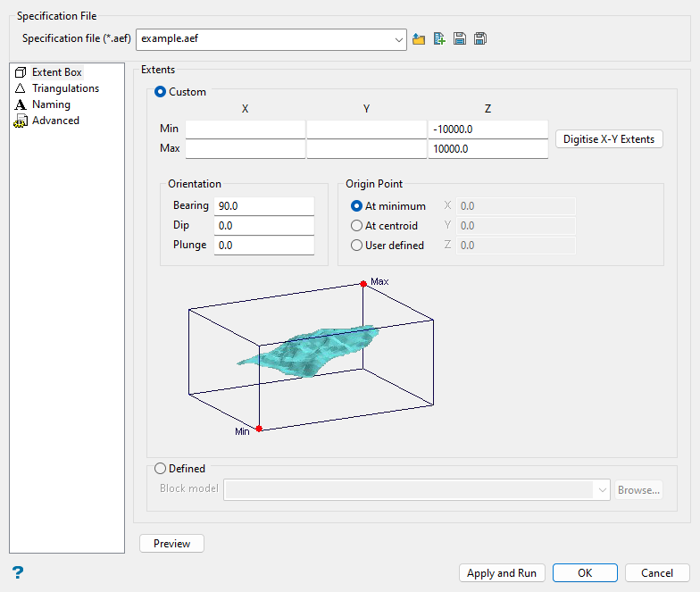Click the Min X extent field
700x592 pixels.
(246, 130)
